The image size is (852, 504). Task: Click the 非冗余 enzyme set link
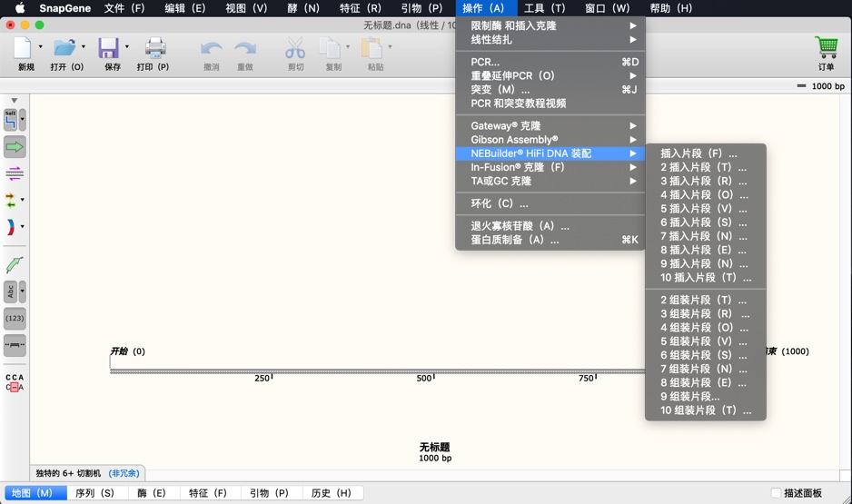point(124,473)
